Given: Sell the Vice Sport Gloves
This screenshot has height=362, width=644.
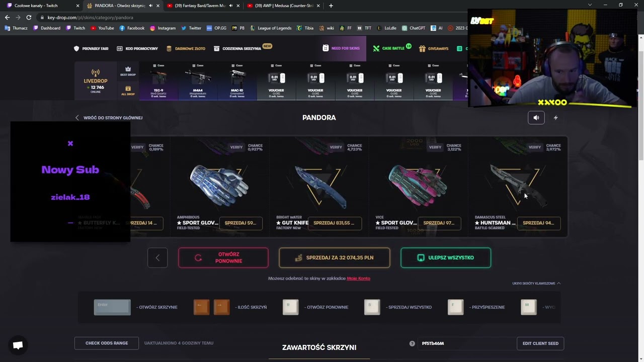Looking at the screenshot, I should coord(439,223).
